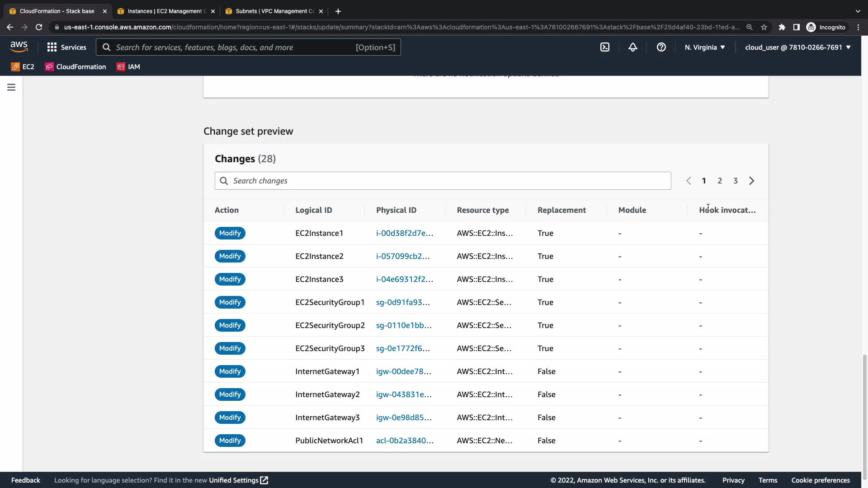Expand the cloud_user account dropdown
The height and width of the screenshot is (488, 868).
click(797, 47)
